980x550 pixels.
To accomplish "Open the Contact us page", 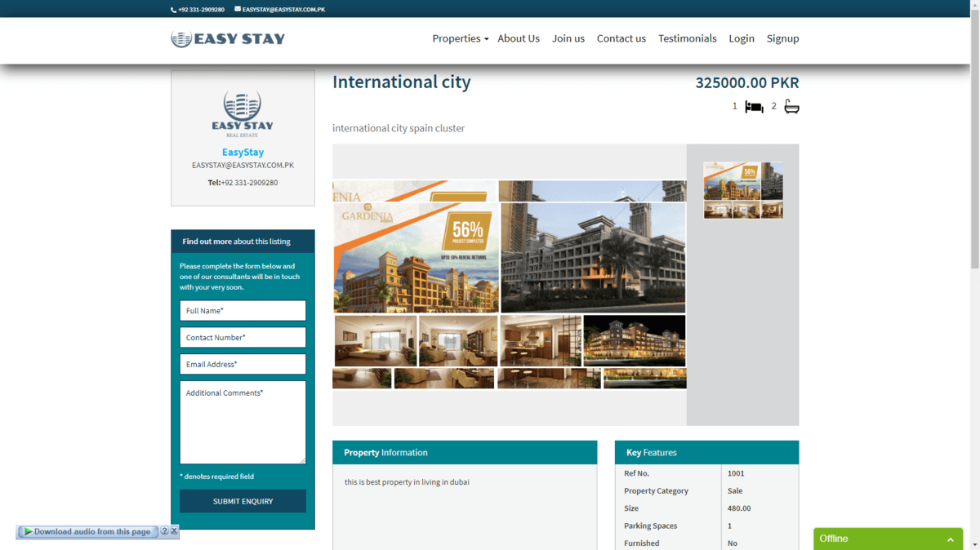I will point(621,38).
